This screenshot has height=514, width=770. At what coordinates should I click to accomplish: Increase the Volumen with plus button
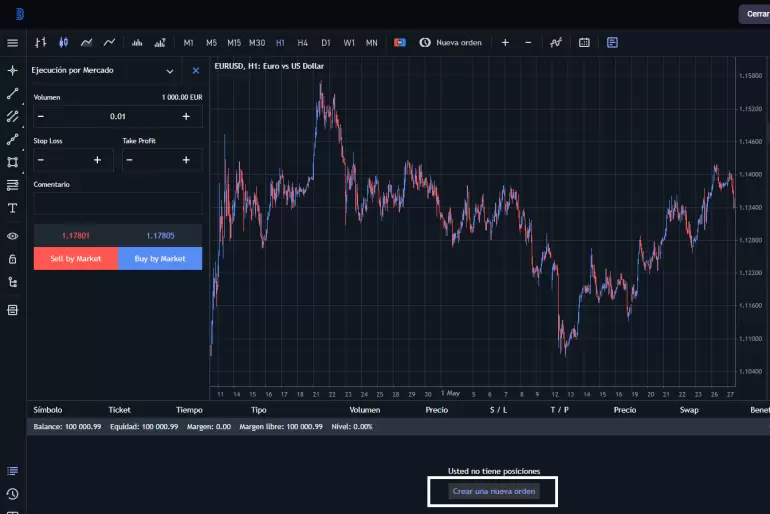pos(186,117)
